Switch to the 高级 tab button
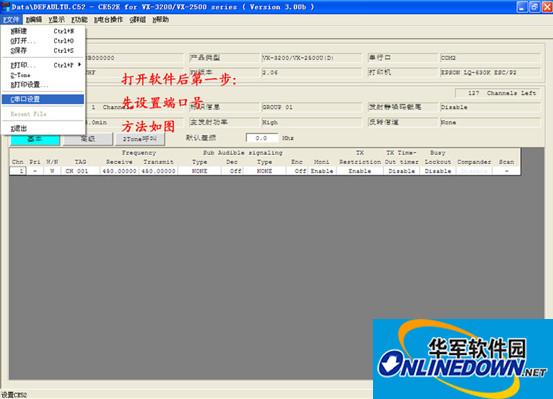The height and width of the screenshot is (399, 553). [87, 139]
